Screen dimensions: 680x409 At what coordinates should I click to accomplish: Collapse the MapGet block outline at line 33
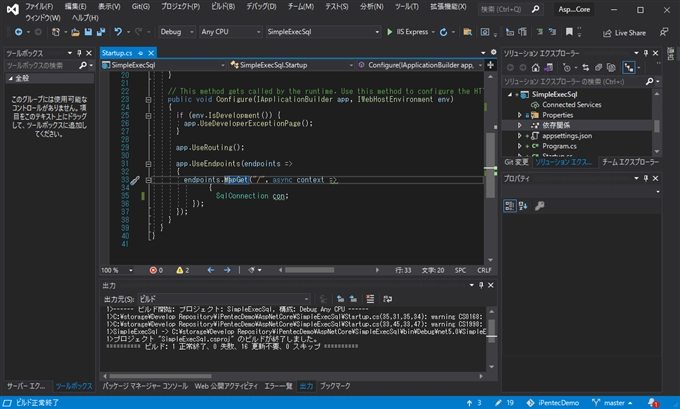[148, 180]
